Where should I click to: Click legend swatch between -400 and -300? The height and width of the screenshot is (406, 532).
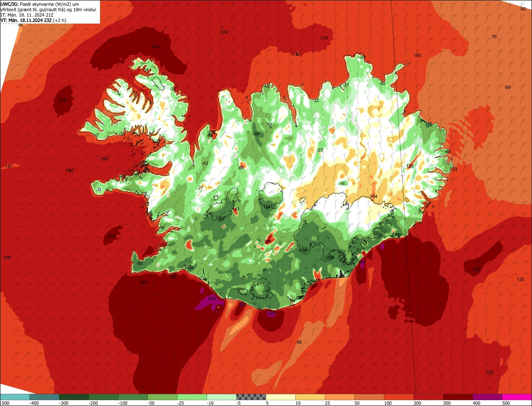click(44, 397)
